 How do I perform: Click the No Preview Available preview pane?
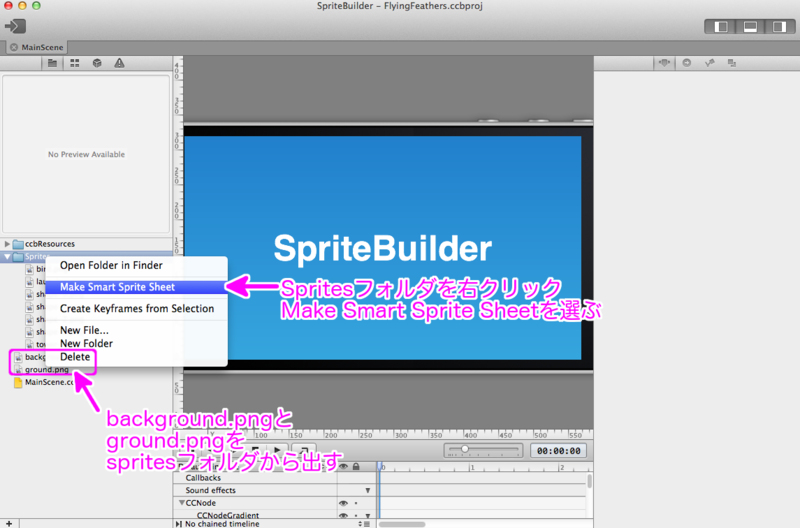(x=86, y=154)
